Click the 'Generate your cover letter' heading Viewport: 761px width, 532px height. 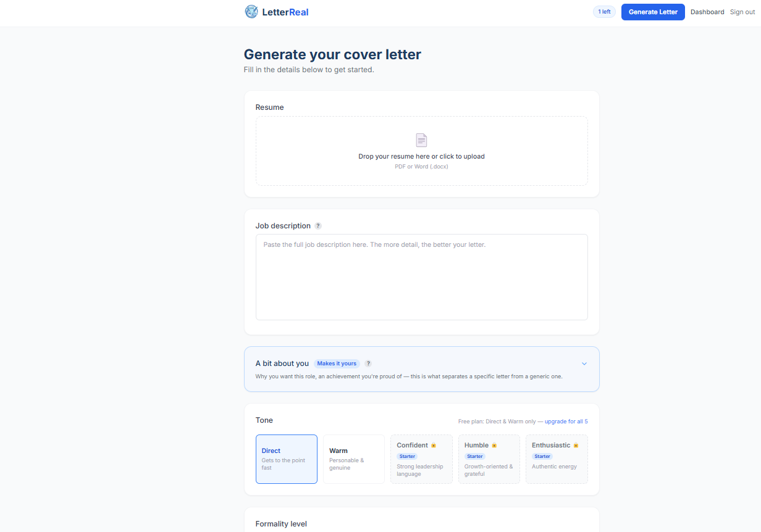(332, 54)
